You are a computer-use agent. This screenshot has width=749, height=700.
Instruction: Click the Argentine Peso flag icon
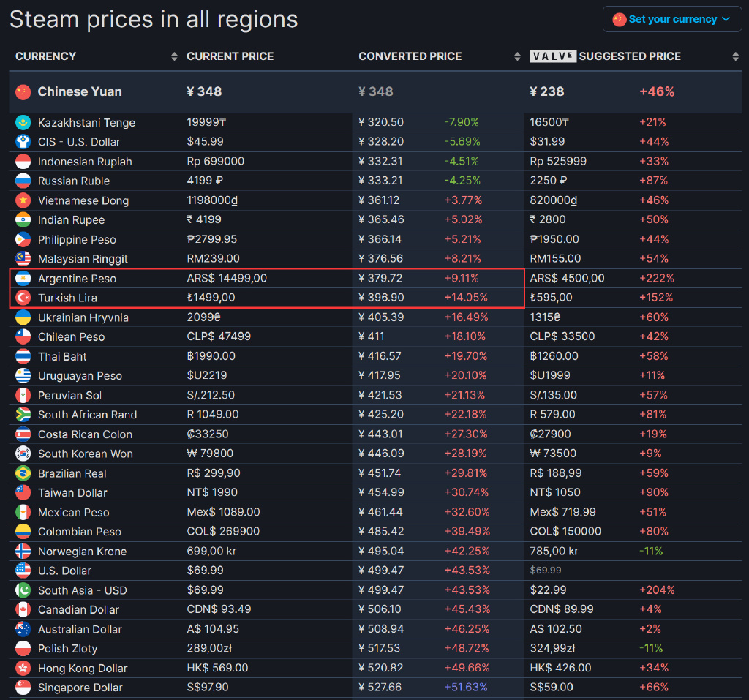pyautogui.click(x=23, y=279)
